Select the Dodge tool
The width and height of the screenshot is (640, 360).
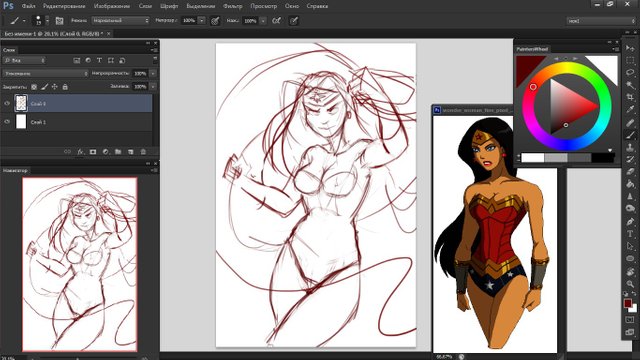(630, 209)
